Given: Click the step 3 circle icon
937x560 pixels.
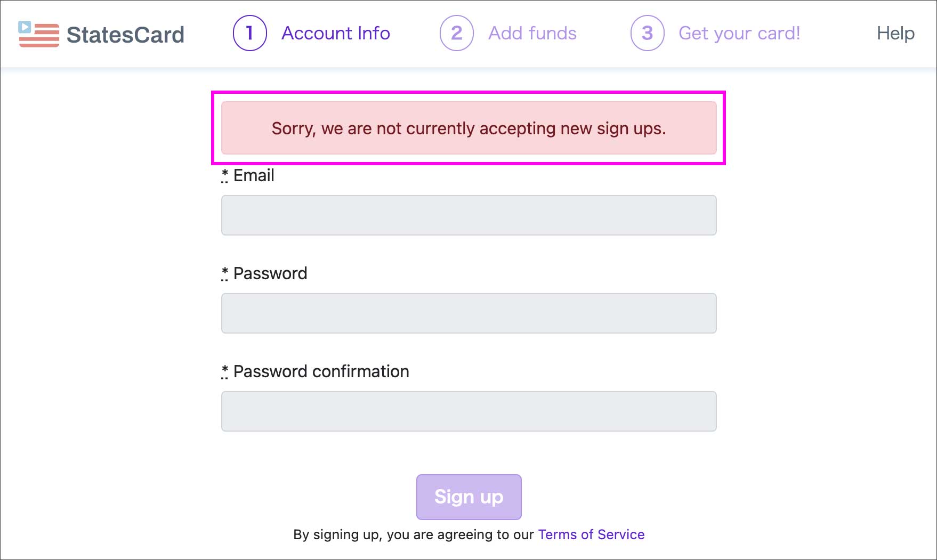Looking at the screenshot, I should 647,33.
